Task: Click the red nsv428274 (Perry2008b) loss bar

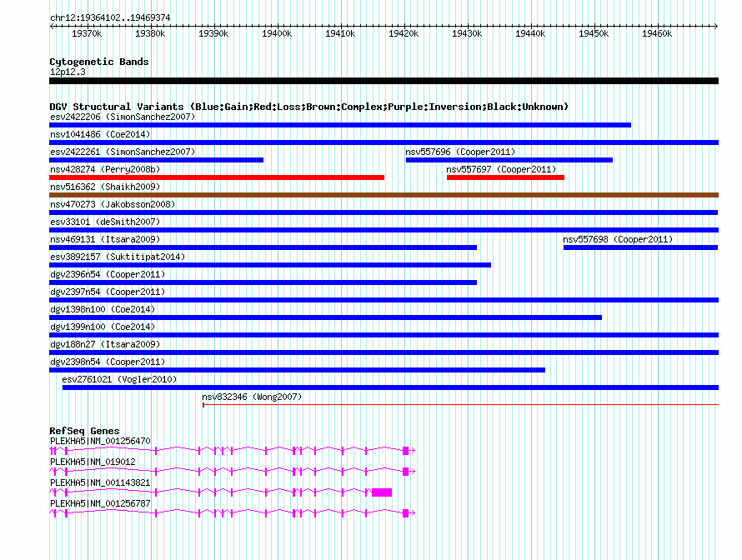Action: (x=217, y=177)
